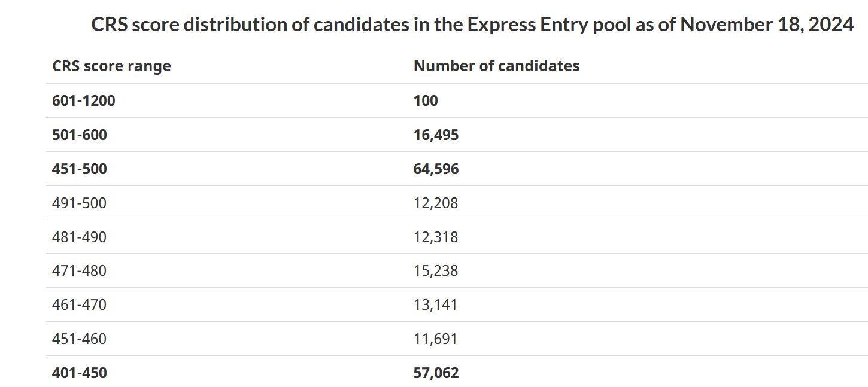Select the 471-480 score range cell
Image resolution: width=868 pixels, height=387 pixels.
point(79,270)
